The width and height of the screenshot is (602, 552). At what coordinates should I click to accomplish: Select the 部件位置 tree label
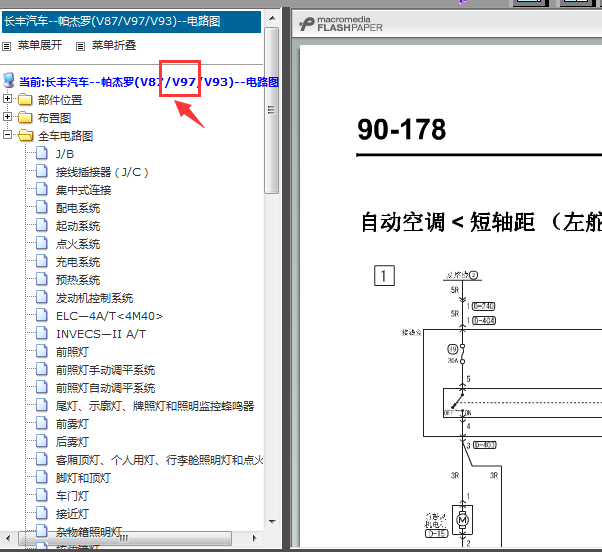[60, 100]
